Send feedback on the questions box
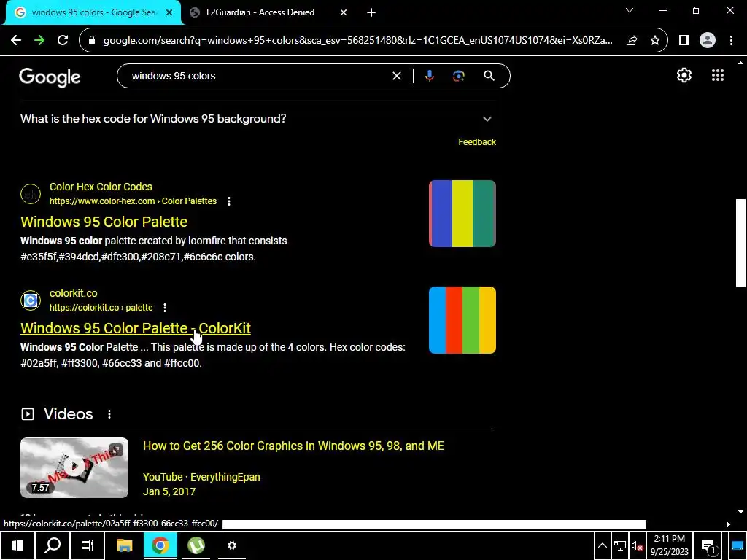Viewport: 747px width, 560px height. click(477, 142)
